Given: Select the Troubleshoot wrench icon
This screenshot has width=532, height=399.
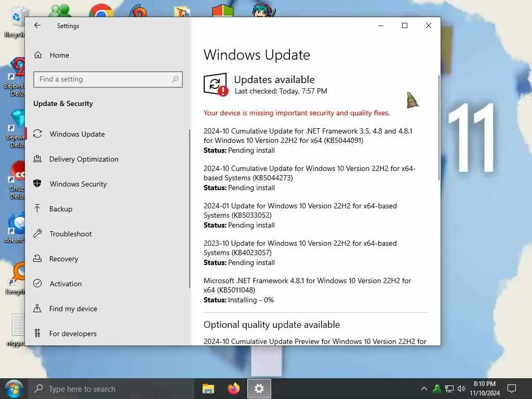Looking at the screenshot, I should (37, 233).
